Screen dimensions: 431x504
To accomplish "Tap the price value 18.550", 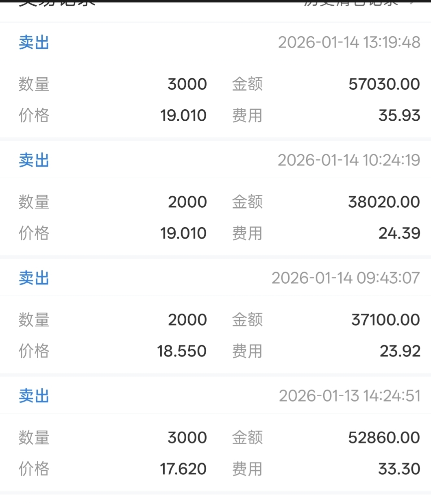I will coord(182,351).
